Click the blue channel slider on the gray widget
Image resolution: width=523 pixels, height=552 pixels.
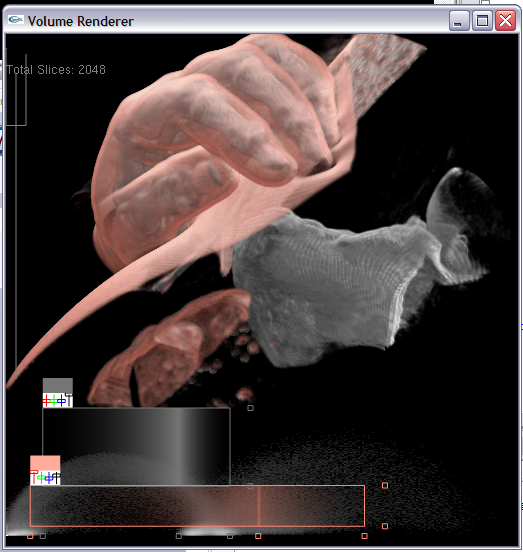(x=61, y=401)
